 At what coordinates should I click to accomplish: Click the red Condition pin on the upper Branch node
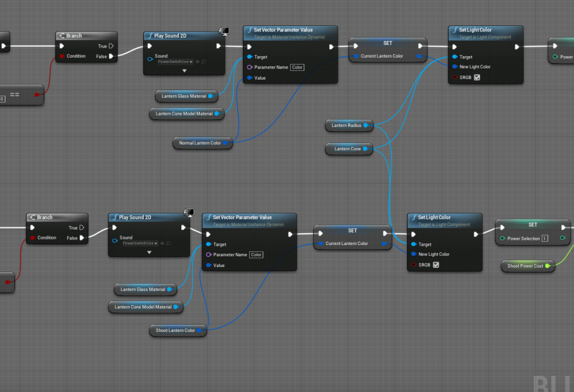[62, 56]
